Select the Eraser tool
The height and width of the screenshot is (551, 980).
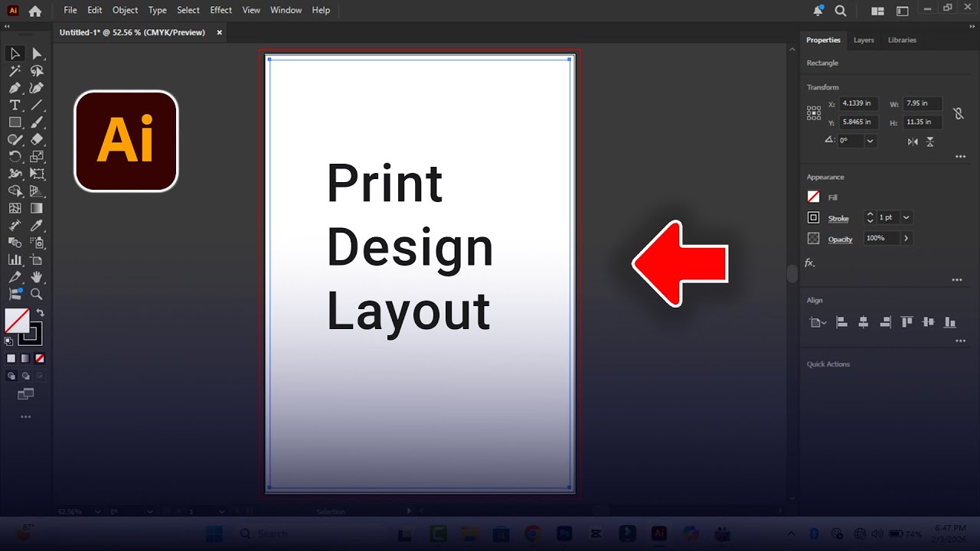pos(37,139)
